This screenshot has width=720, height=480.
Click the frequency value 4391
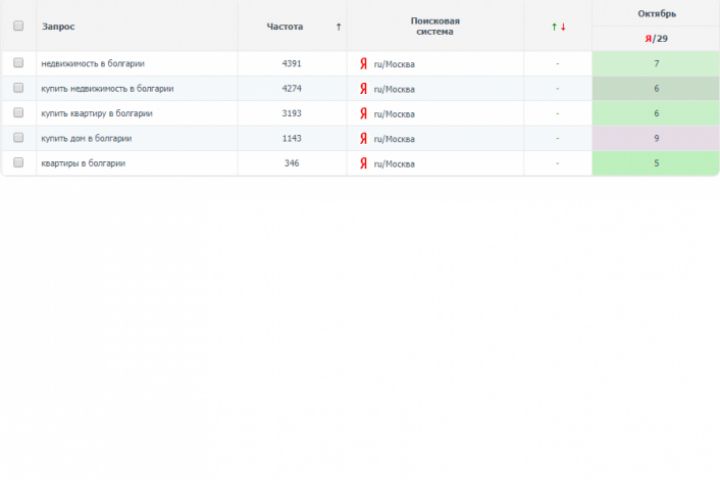click(292, 64)
